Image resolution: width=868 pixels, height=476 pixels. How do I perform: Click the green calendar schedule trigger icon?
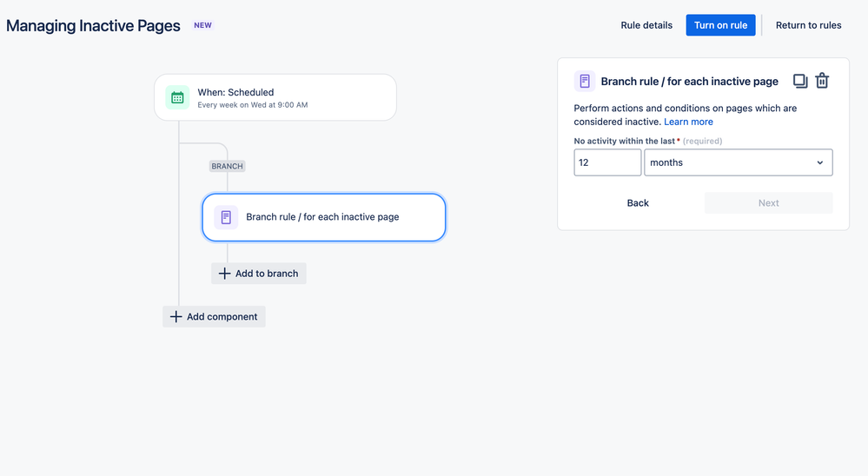[x=177, y=97]
